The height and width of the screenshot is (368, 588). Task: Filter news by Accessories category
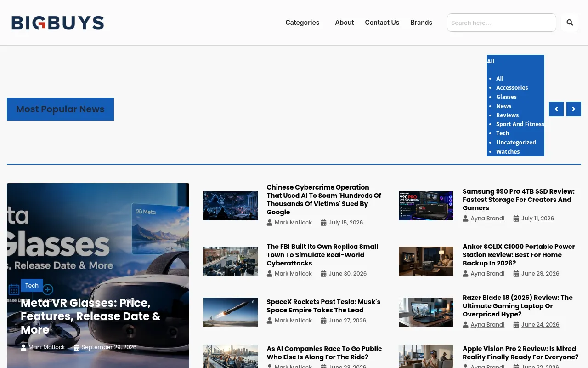click(x=512, y=88)
